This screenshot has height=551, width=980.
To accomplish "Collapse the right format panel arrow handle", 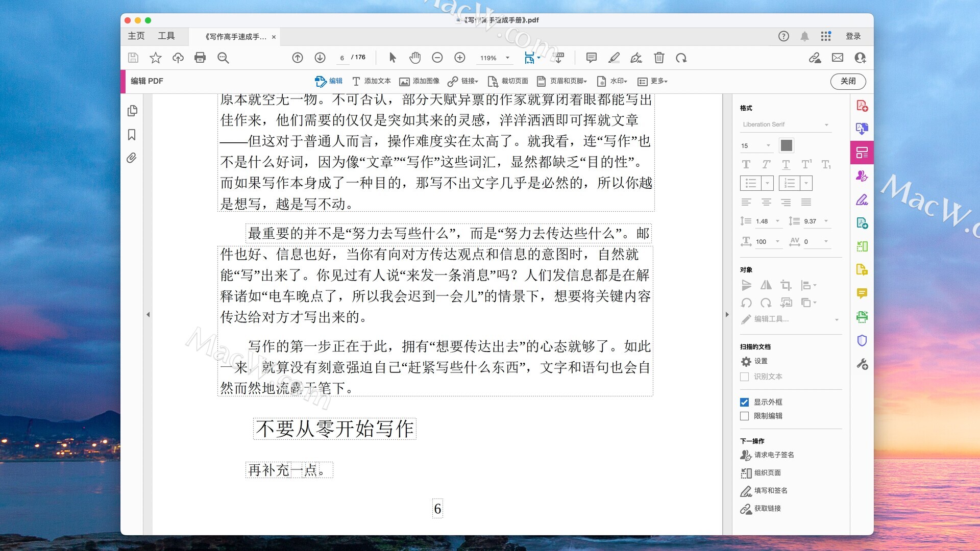I will pyautogui.click(x=727, y=315).
